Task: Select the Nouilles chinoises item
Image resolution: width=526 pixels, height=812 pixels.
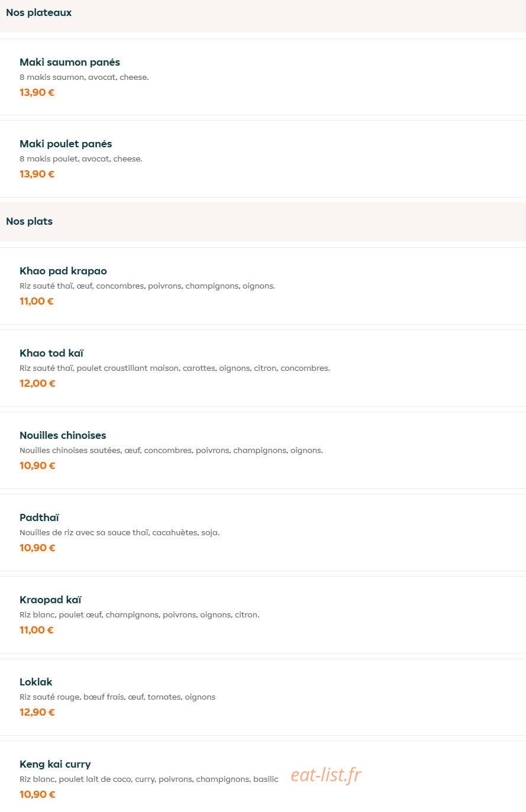Action: tap(263, 450)
